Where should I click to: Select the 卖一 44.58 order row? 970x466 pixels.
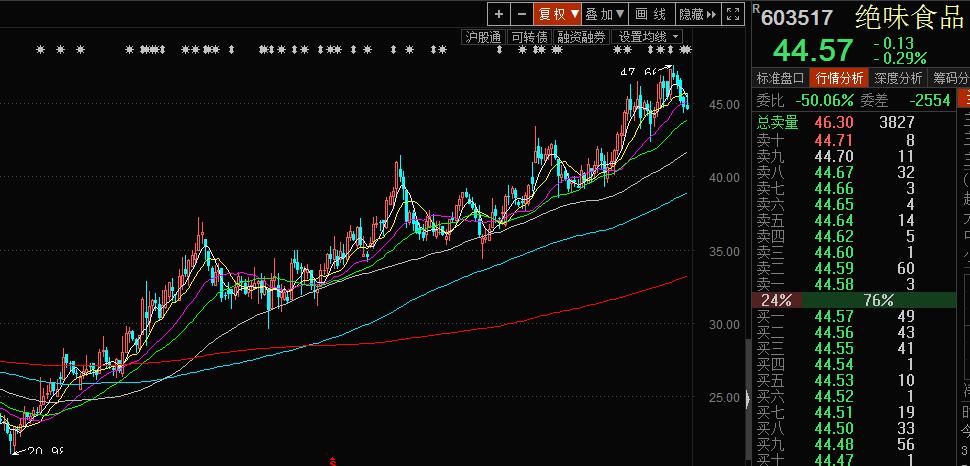(852, 285)
